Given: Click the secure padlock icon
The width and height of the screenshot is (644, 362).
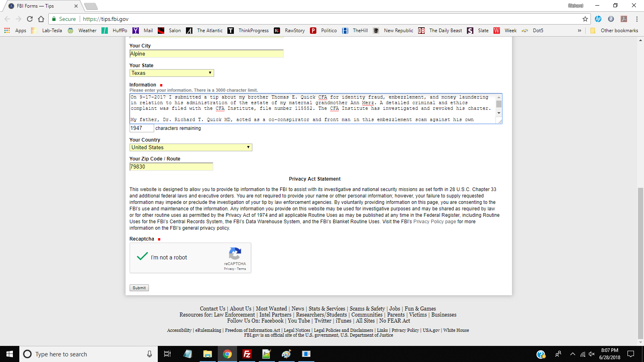Looking at the screenshot, I should [54, 19].
